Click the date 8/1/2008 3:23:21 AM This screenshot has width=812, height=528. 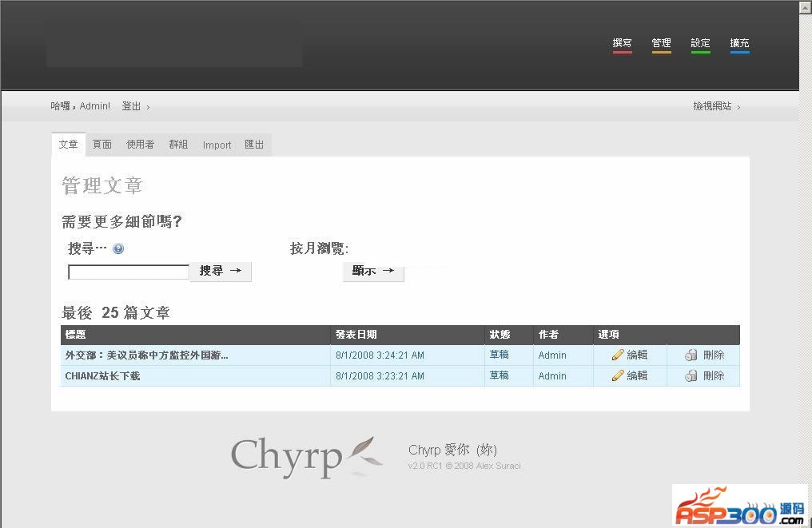pyautogui.click(x=380, y=375)
